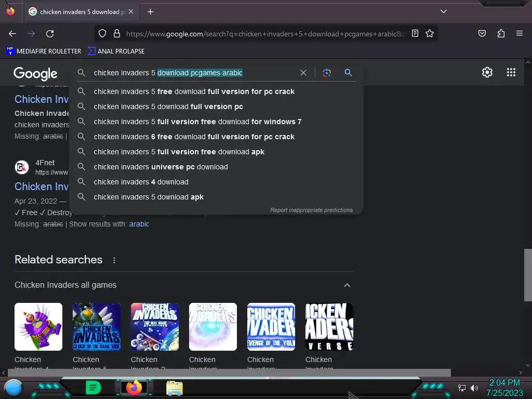Open Revenge of the Yolk thumbnail

[x=271, y=327]
